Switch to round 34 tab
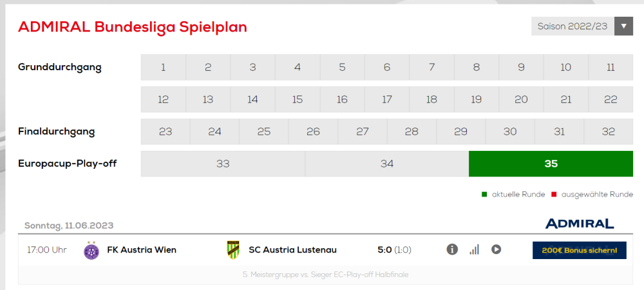Viewport: 644px width, 290px height. click(x=386, y=164)
